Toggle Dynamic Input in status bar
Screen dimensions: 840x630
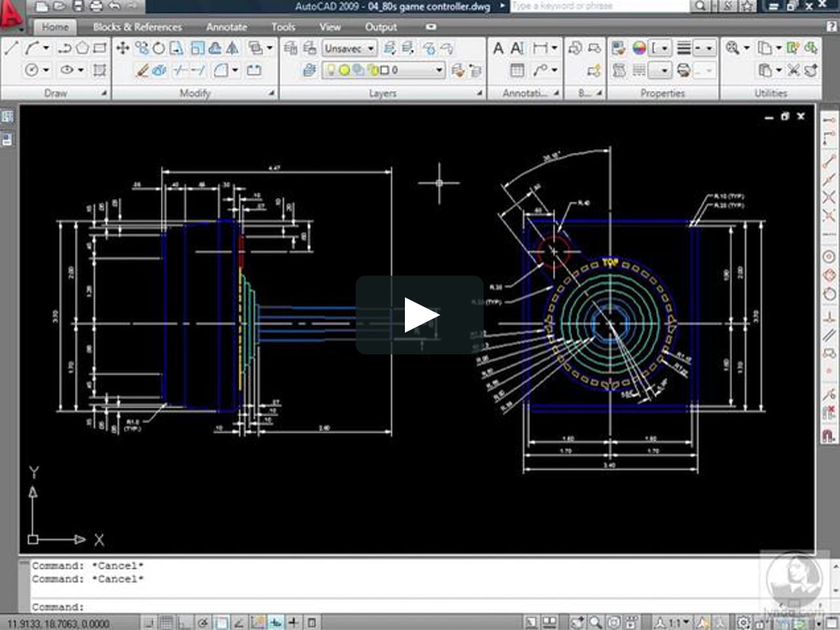click(x=276, y=622)
